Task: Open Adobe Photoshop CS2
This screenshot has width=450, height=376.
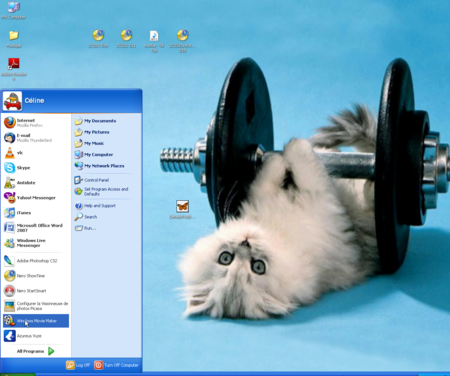Action: tap(36, 261)
